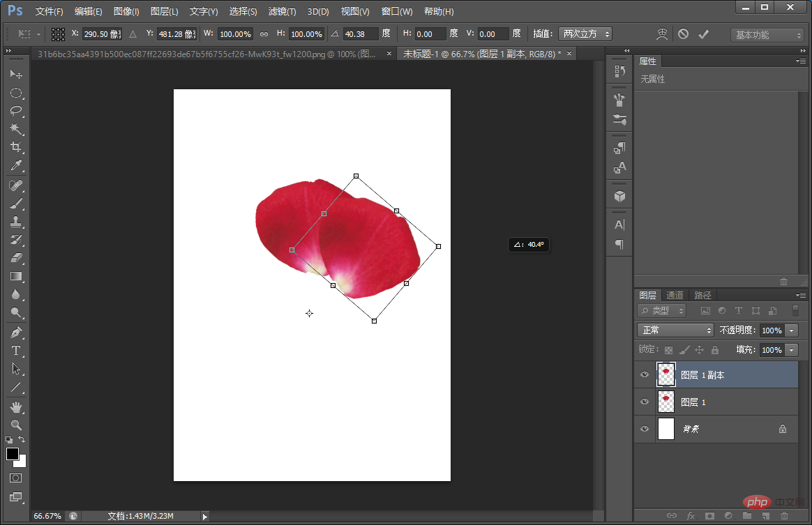Image resolution: width=812 pixels, height=525 pixels.
Task: Open the 两次立方 interpolation dropdown
Action: pyautogui.click(x=585, y=34)
